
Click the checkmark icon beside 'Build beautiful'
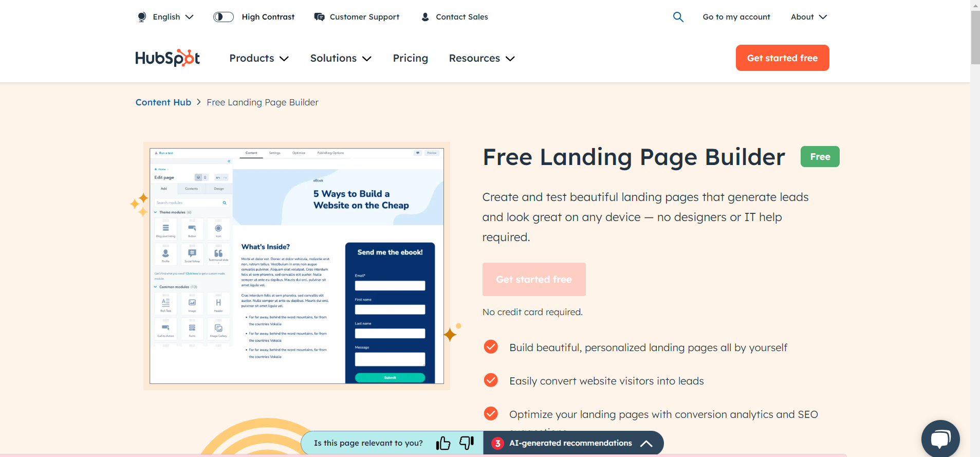491,347
